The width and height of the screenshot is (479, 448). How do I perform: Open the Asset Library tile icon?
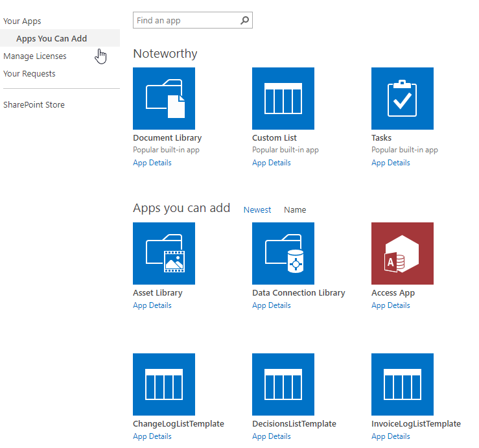pos(164,253)
